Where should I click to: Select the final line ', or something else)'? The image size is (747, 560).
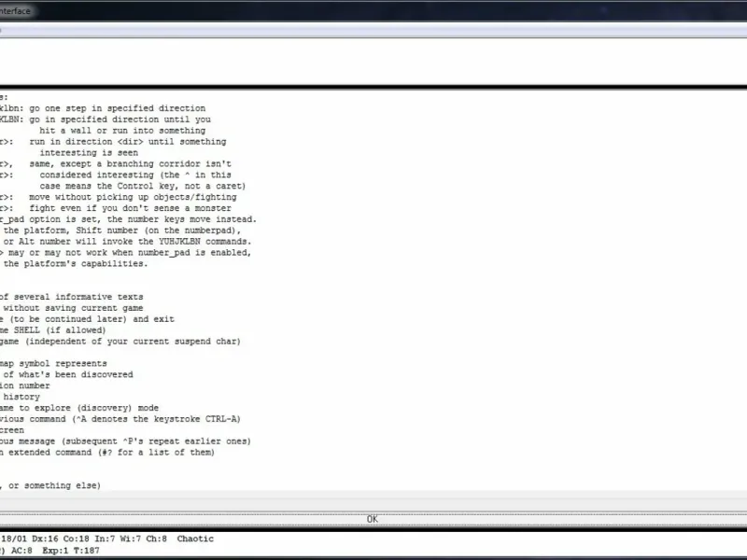(x=50, y=485)
